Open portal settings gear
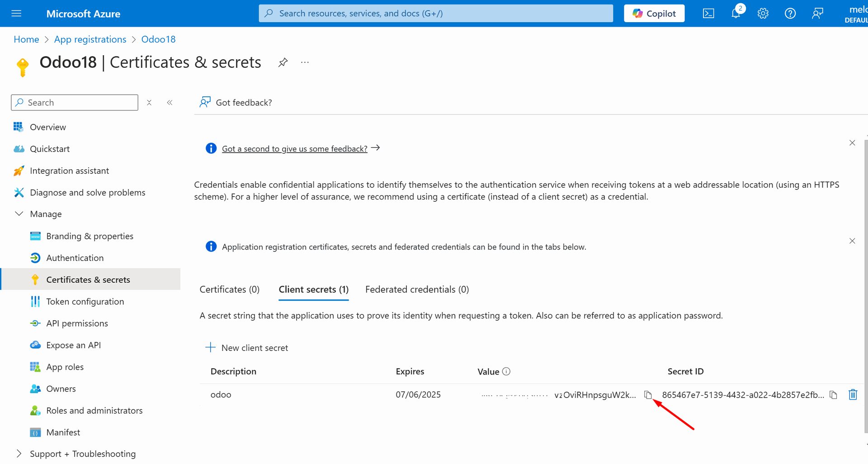This screenshot has width=868, height=464. tap(763, 14)
